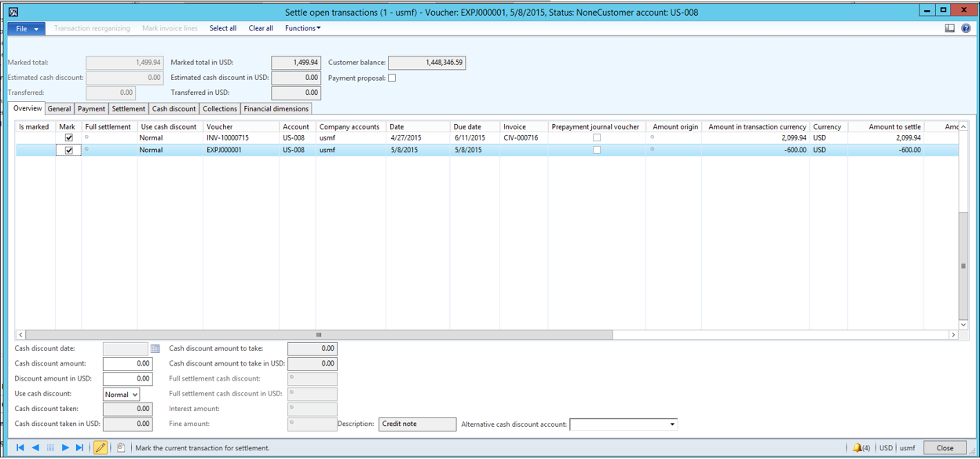This screenshot has width=980, height=459.
Task: Click the view layout icon beside help
Action: pyautogui.click(x=949, y=28)
